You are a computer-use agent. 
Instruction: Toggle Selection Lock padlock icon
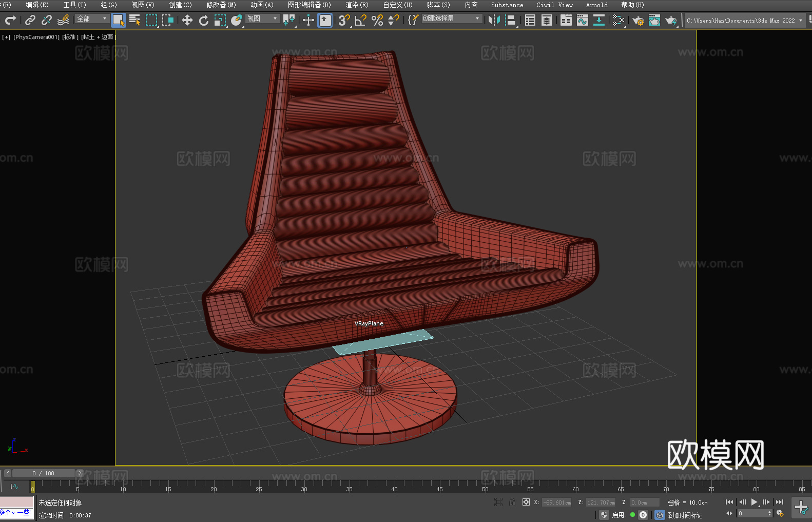click(512, 502)
